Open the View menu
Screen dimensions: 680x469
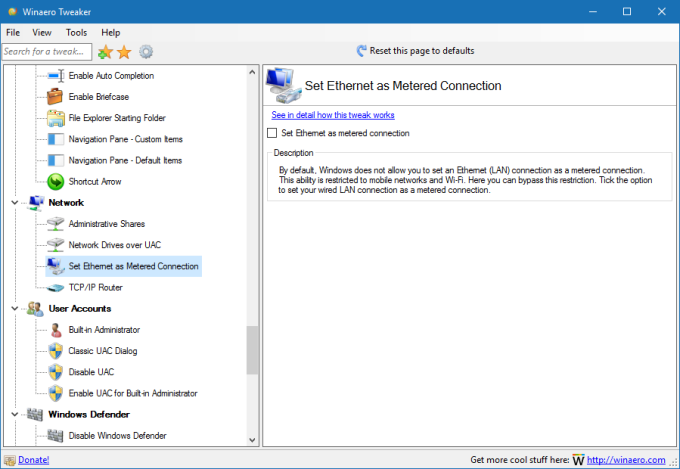pyautogui.click(x=42, y=33)
